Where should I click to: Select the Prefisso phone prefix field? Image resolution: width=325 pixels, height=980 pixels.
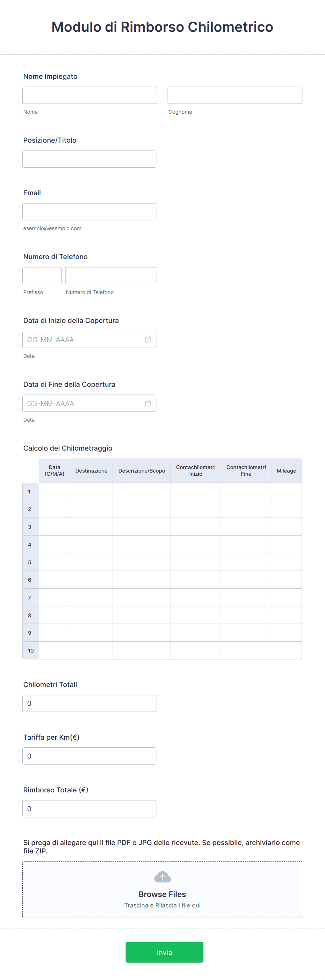tap(42, 276)
